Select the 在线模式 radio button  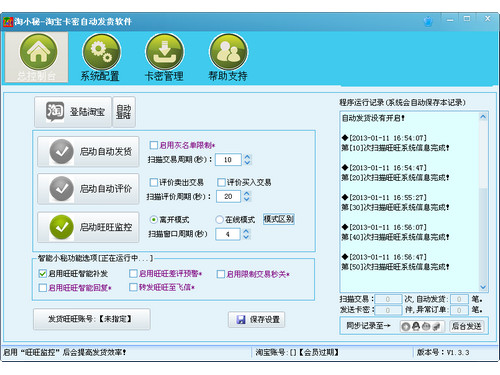click(219, 220)
